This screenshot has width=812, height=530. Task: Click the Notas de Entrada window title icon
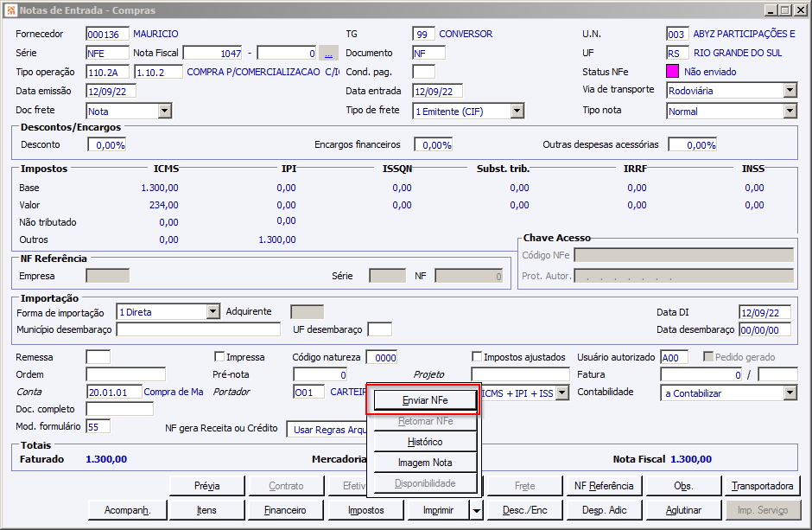click(10, 10)
